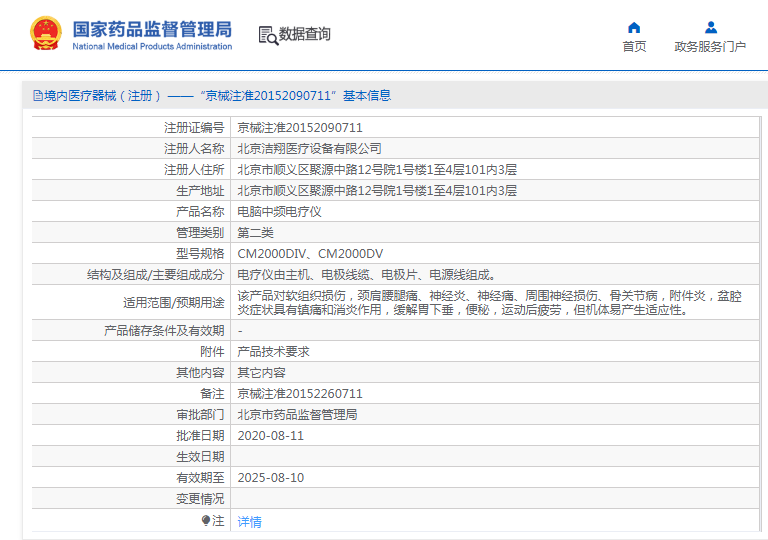Click 数据查询 text label
This screenshot has height=540, width=768.
point(305,34)
